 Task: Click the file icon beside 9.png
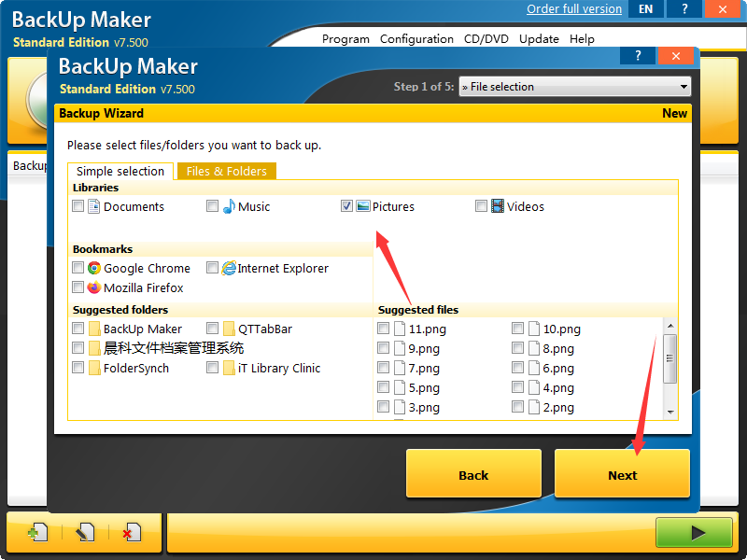tap(400, 348)
